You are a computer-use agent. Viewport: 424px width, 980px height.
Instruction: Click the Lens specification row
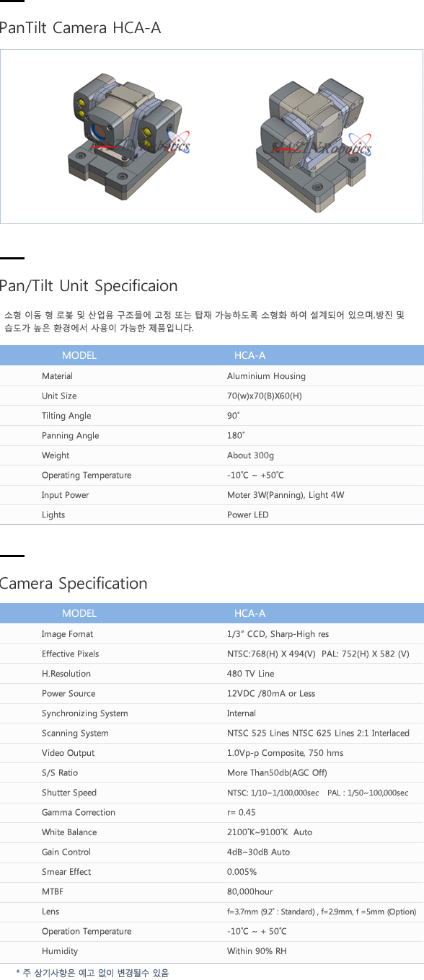coord(212,912)
